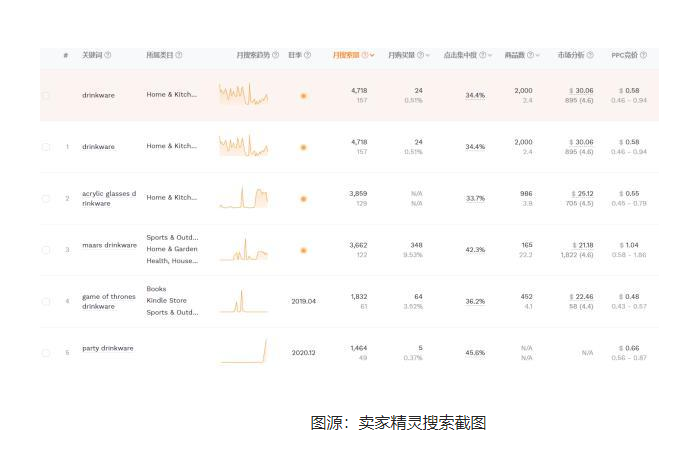Open the game of thrones drinkware keyword

106,301
